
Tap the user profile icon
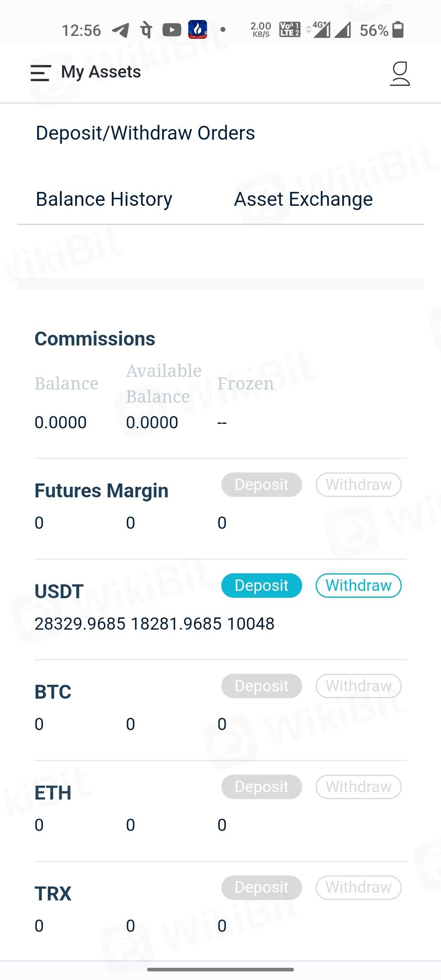tap(400, 73)
